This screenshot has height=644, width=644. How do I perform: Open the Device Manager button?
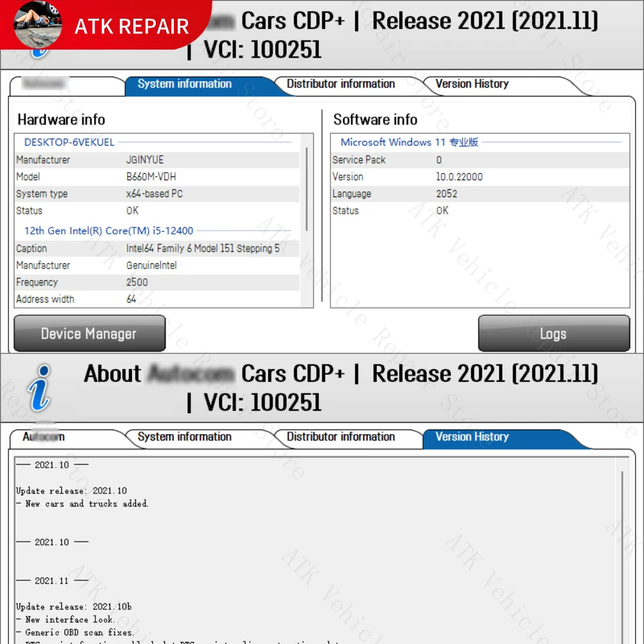click(90, 334)
